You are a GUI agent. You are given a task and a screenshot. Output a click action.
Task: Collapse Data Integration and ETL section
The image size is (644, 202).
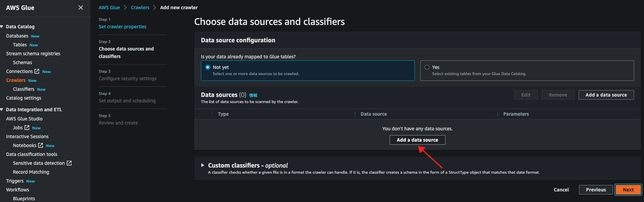pos(2,110)
